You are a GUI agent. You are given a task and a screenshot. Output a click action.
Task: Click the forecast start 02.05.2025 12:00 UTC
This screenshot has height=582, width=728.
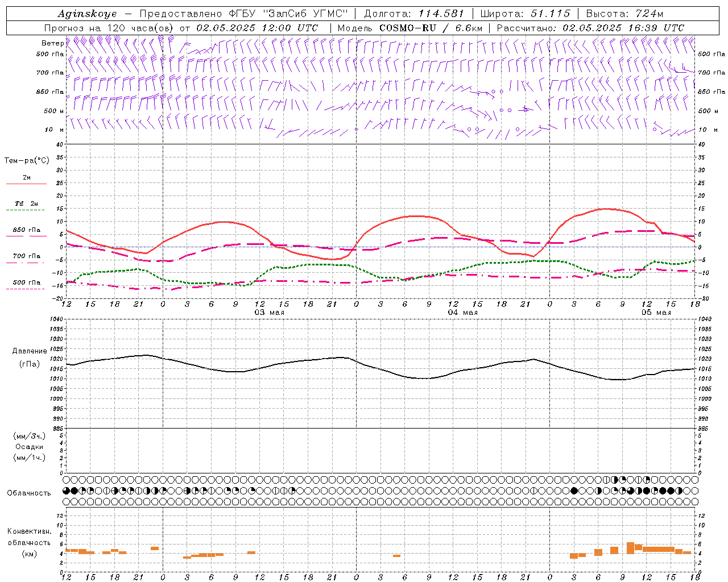click(x=257, y=28)
